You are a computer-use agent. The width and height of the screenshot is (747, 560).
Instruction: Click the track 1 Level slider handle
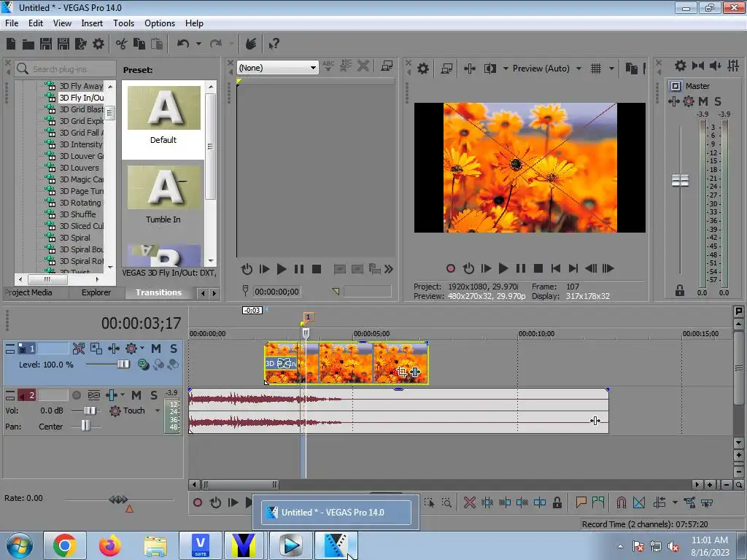(123, 365)
